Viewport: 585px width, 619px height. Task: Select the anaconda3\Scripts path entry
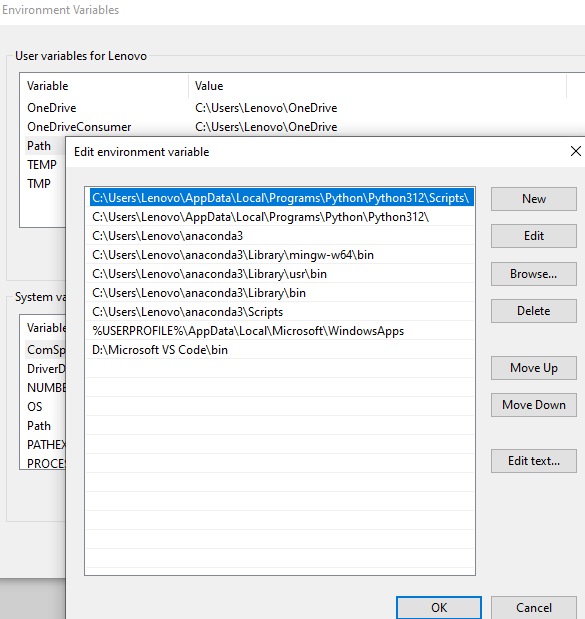click(x=280, y=312)
